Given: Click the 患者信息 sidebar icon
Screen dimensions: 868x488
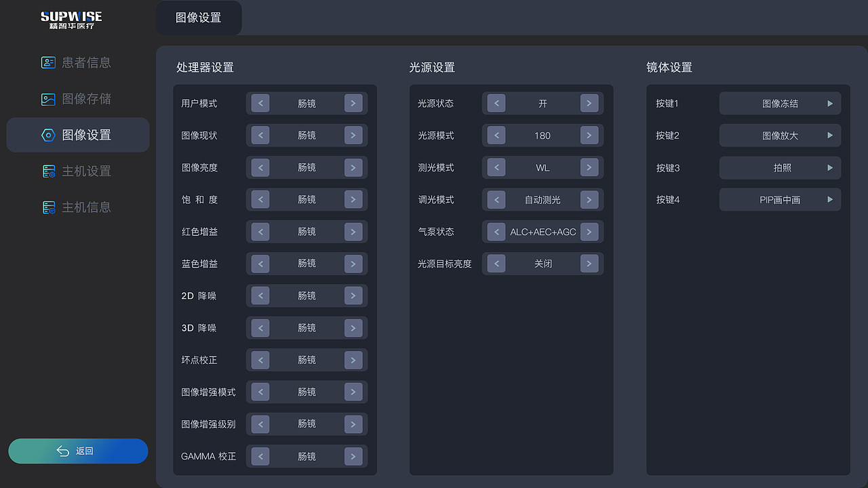Looking at the screenshot, I should click(47, 62).
